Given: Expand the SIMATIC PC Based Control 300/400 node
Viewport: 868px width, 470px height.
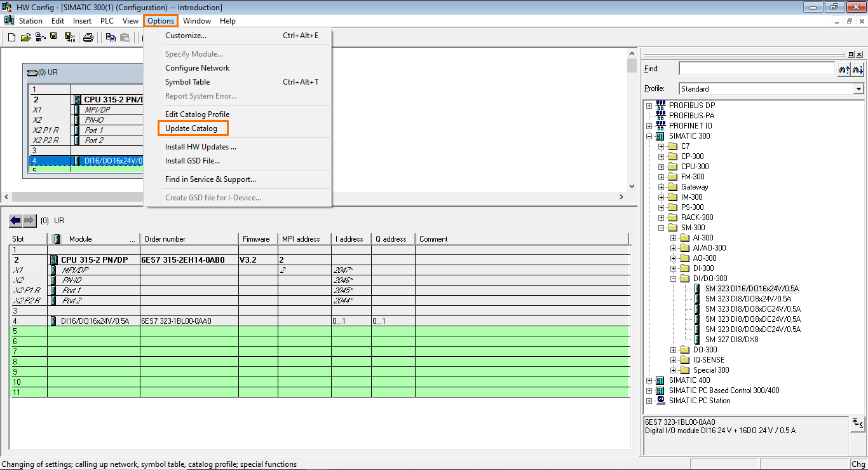Looking at the screenshot, I should [649, 391].
